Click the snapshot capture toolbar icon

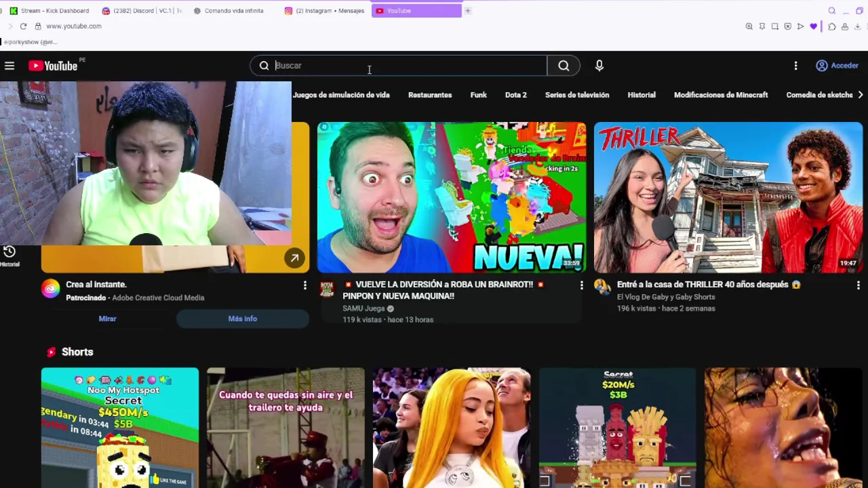coord(775,26)
